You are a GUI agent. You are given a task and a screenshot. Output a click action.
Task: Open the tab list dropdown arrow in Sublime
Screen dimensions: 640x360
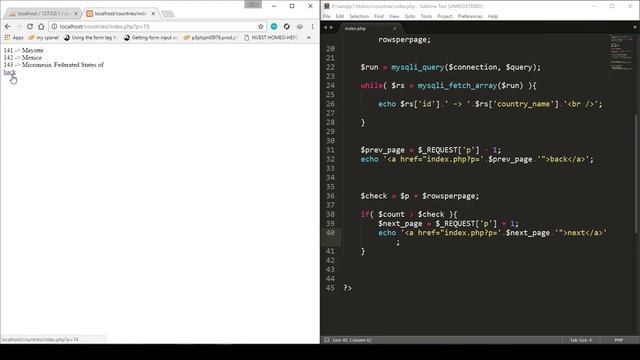click(x=635, y=27)
